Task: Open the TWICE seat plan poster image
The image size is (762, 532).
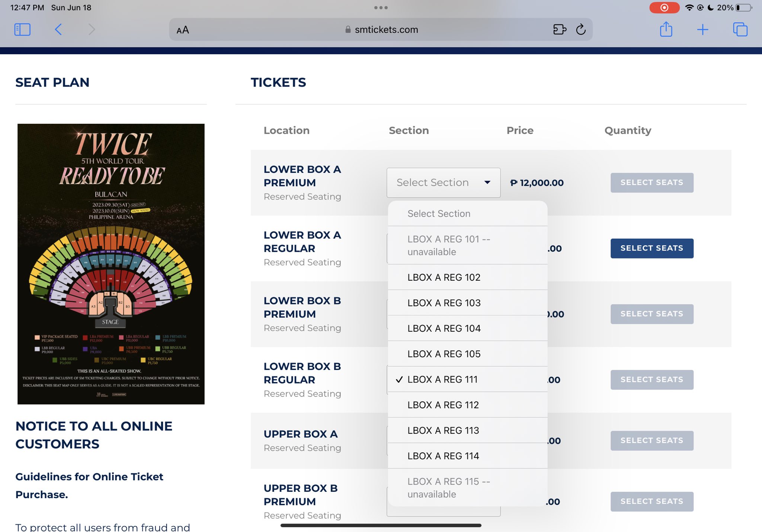Action: (x=111, y=264)
